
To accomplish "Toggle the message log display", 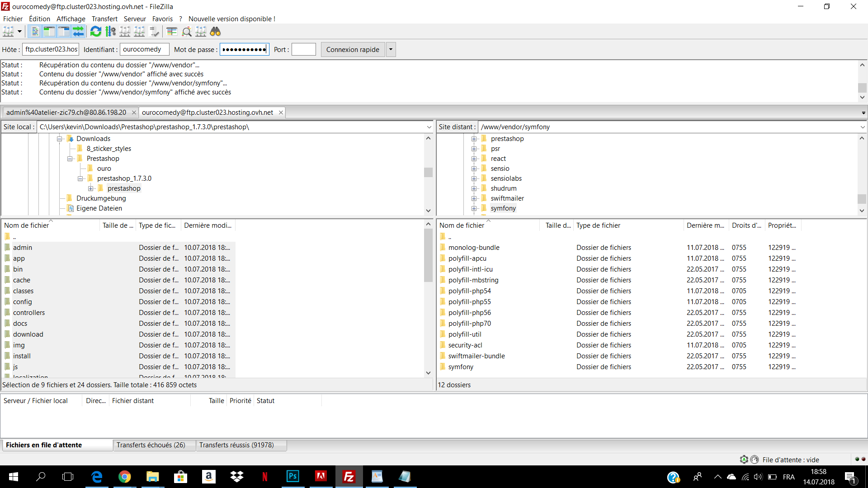I will pos(35,32).
